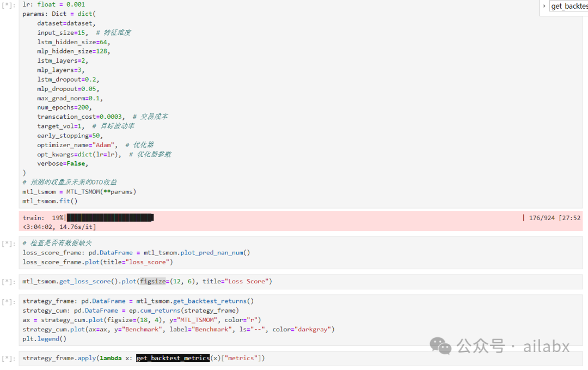588x370 pixels.
Task: Click the "mlp_hidden_size=128" parameter
Action: [x=72, y=51]
